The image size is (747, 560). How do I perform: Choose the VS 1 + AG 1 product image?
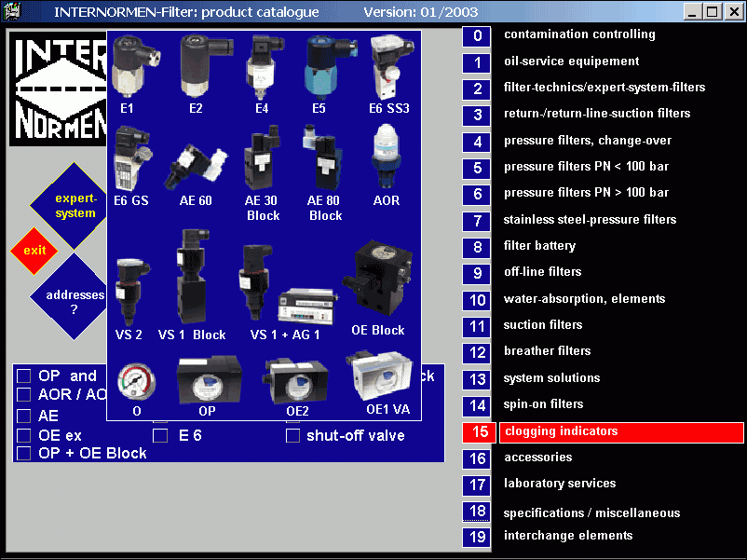coord(287,285)
